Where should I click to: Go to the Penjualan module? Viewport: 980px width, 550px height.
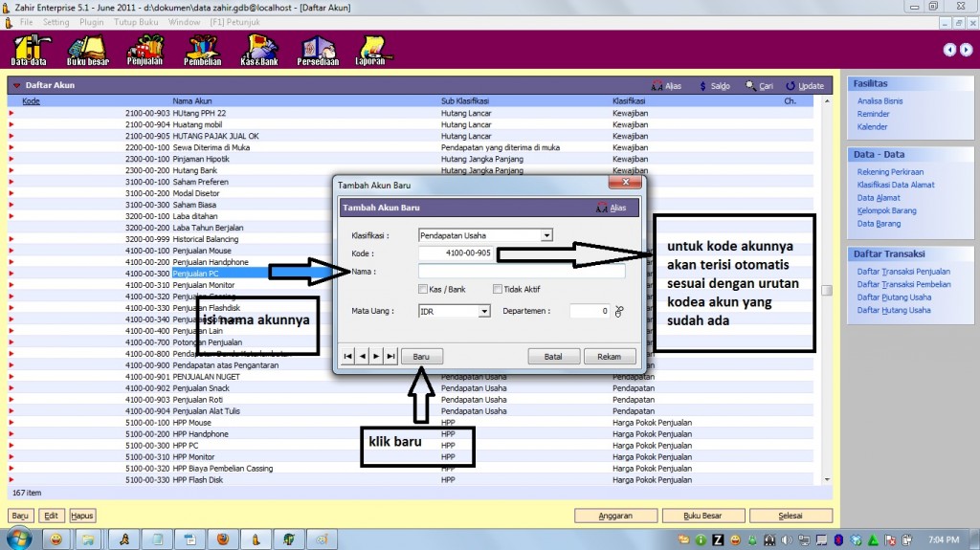(145, 49)
